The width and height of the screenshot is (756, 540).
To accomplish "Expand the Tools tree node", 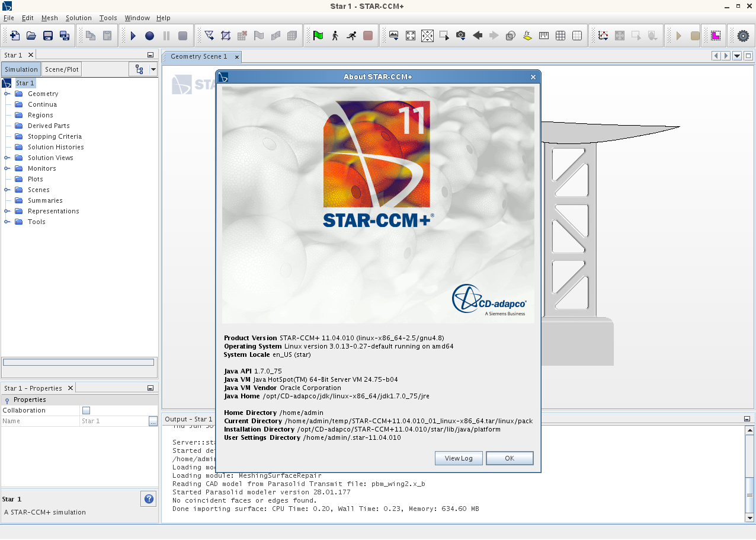I will pos(7,222).
